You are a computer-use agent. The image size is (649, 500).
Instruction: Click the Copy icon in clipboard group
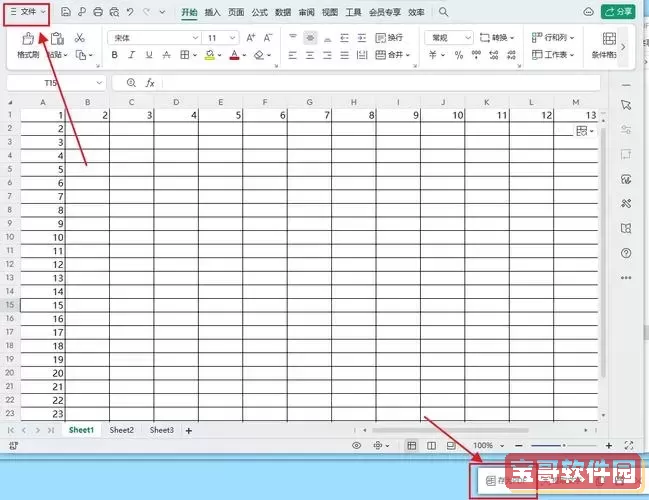tap(81, 55)
